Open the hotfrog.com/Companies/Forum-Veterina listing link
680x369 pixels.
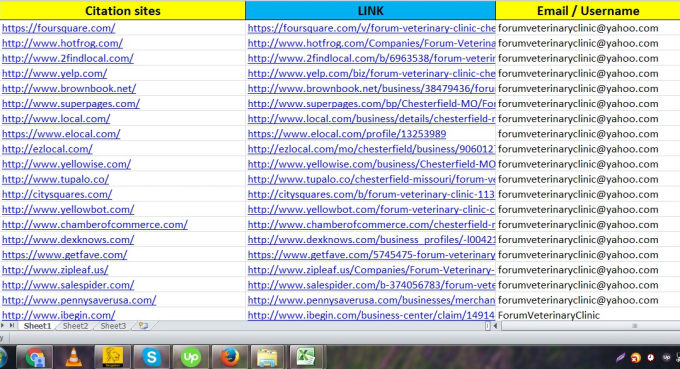tap(371, 43)
